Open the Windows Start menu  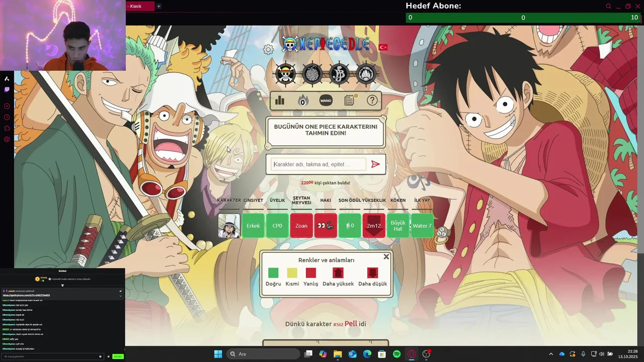pos(218,354)
